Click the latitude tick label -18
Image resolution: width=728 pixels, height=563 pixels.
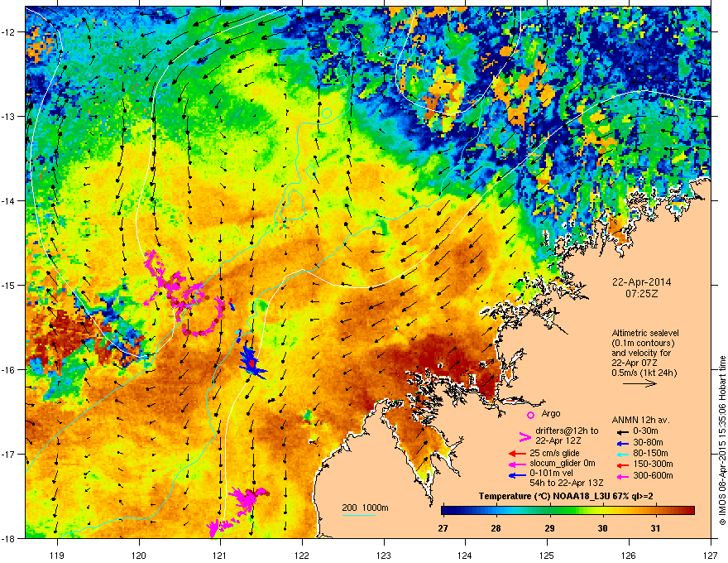9,538
